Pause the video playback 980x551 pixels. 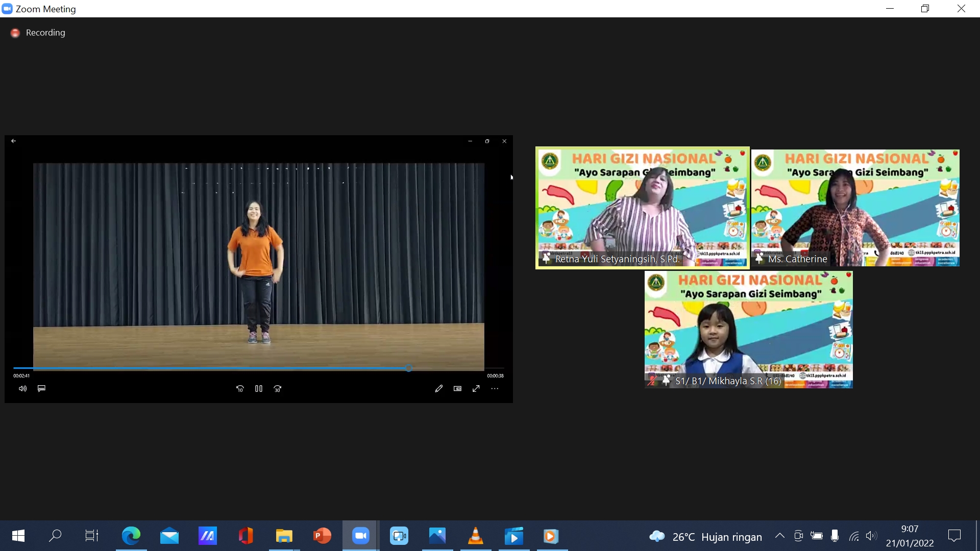tap(259, 389)
